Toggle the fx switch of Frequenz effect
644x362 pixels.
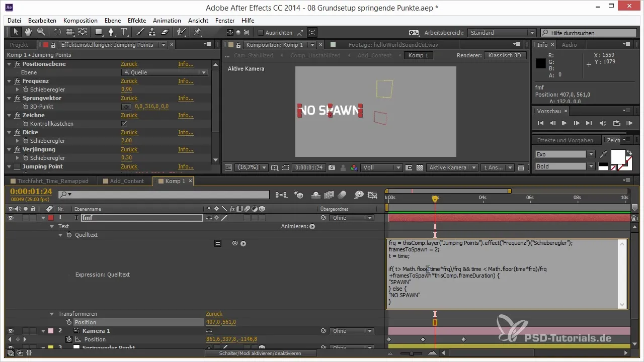[18, 81]
